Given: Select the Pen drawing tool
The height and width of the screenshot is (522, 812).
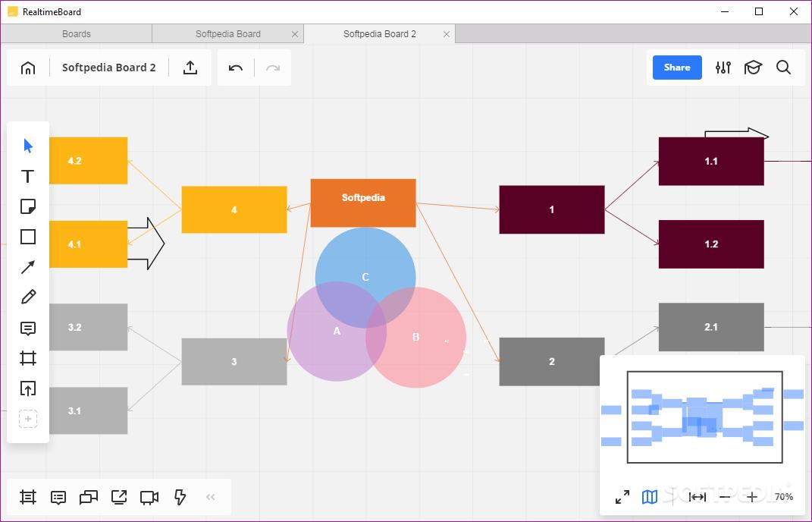Looking at the screenshot, I should (28, 297).
